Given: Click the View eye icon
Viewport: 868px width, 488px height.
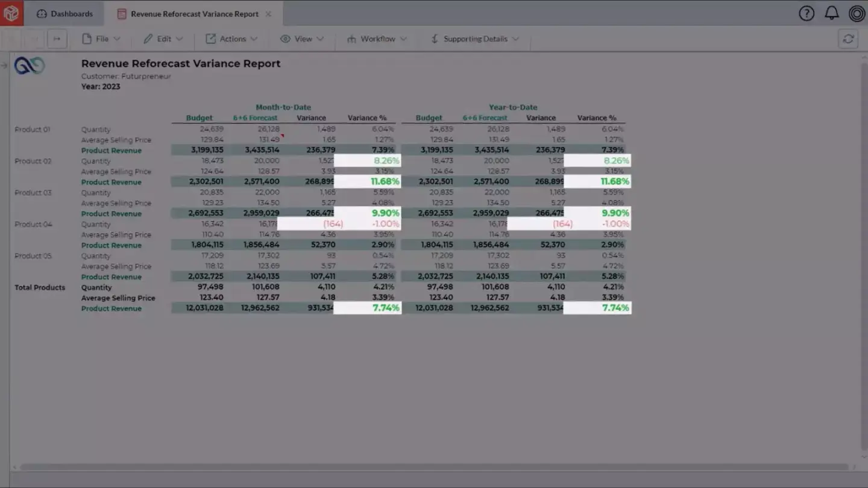Looking at the screenshot, I should tap(285, 39).
